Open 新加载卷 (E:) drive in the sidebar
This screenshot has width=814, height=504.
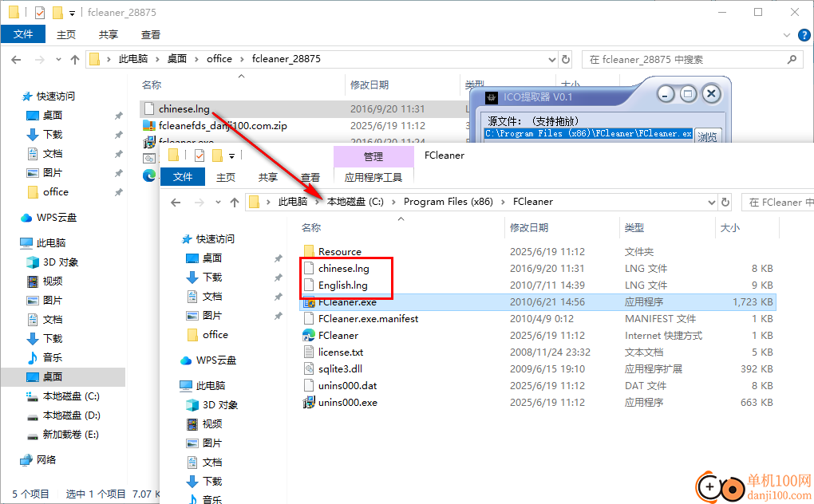pyautogui.click(x=70, y=435)
